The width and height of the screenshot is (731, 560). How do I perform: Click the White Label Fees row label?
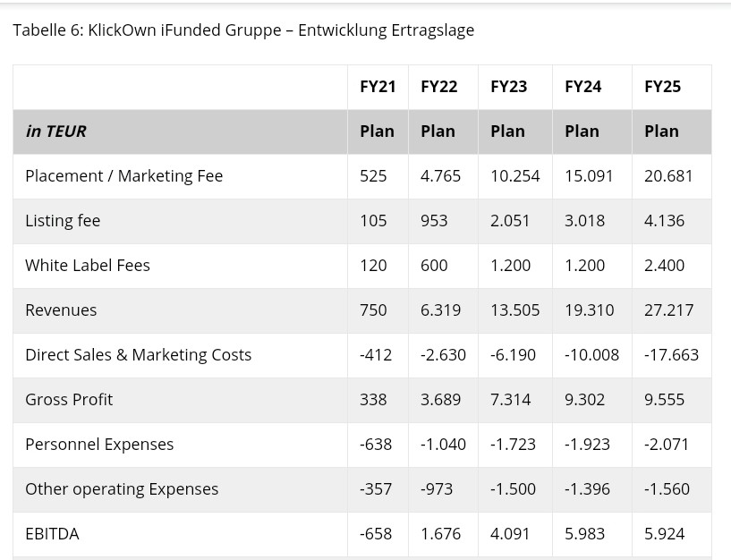click(x=88, y=266)
